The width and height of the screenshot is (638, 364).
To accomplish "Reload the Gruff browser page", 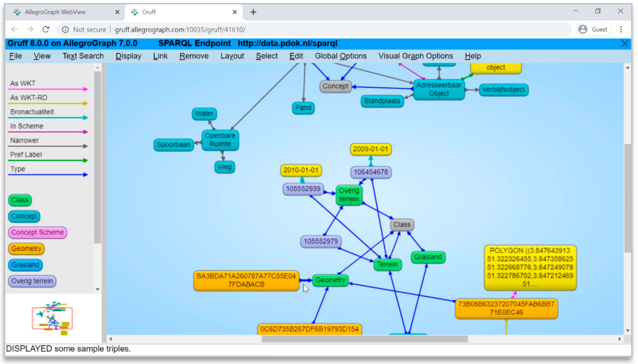I will click(x=46, y=30).
